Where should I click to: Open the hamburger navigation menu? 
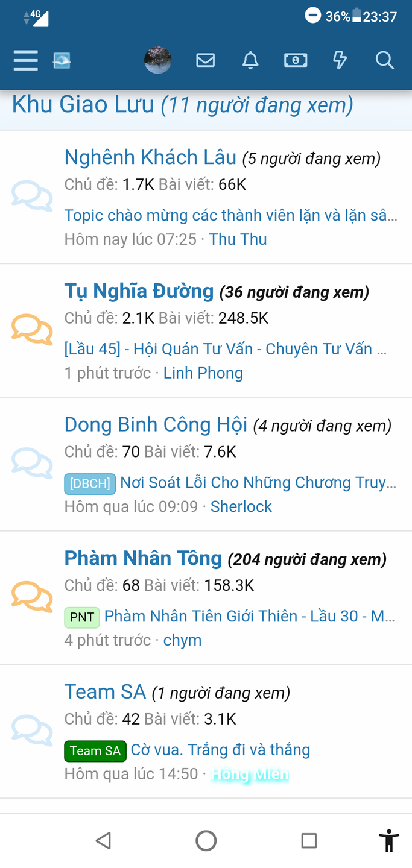[25, 60]
